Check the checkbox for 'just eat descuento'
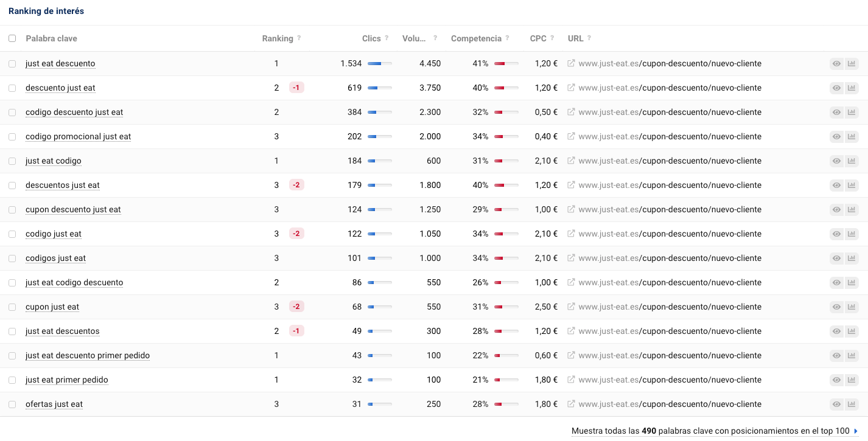 point(12,63)
